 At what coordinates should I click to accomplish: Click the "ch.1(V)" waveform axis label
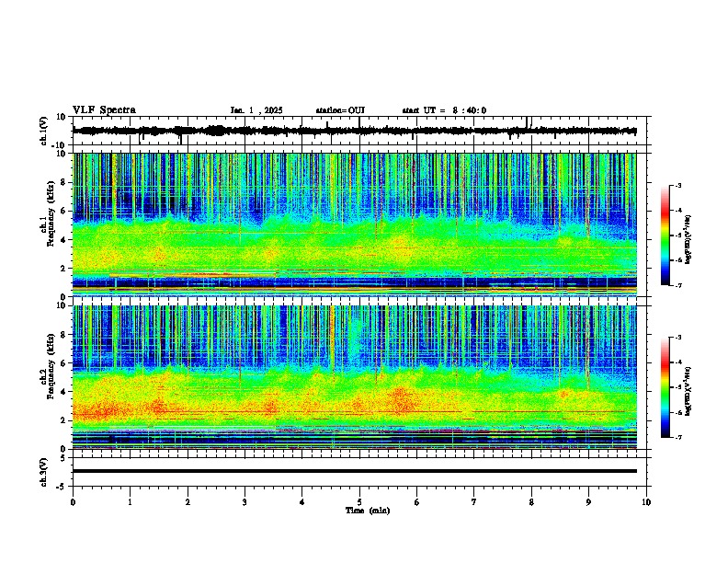click(44, 131)
